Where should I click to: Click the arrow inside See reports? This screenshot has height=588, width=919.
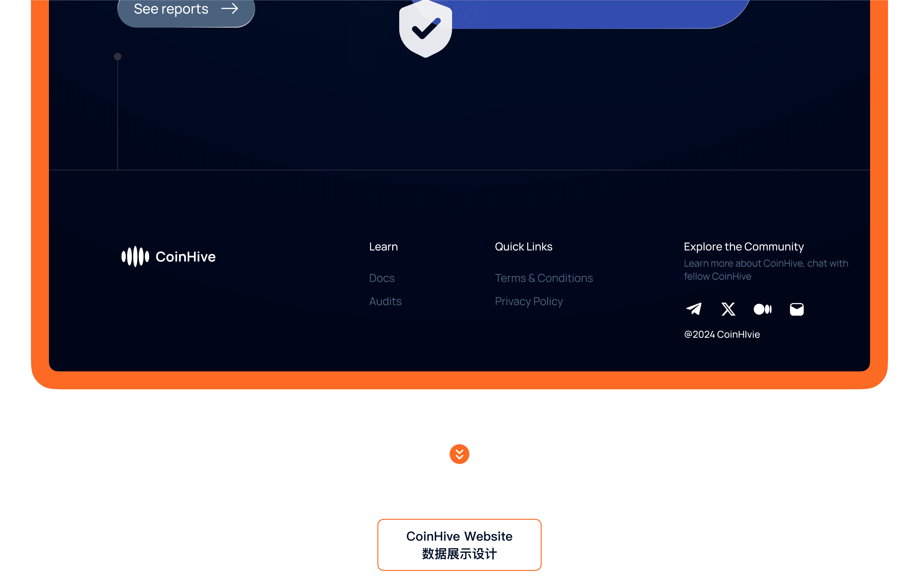pyautogui.click(x=230, y=8)
